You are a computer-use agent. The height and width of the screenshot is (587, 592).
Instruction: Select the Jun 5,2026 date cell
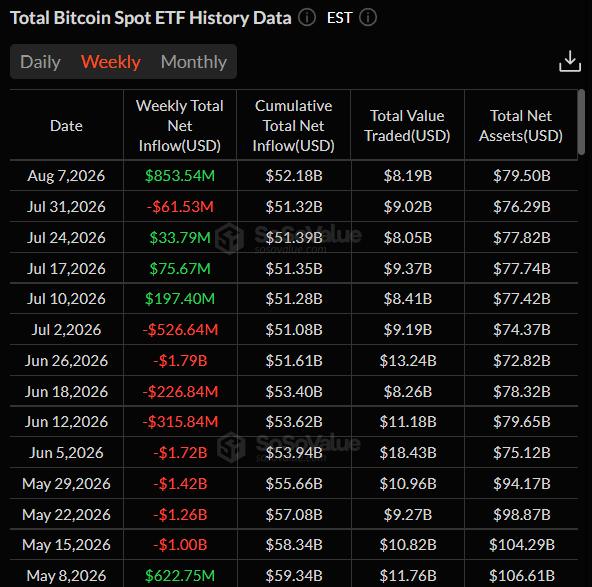pos(66,453)
